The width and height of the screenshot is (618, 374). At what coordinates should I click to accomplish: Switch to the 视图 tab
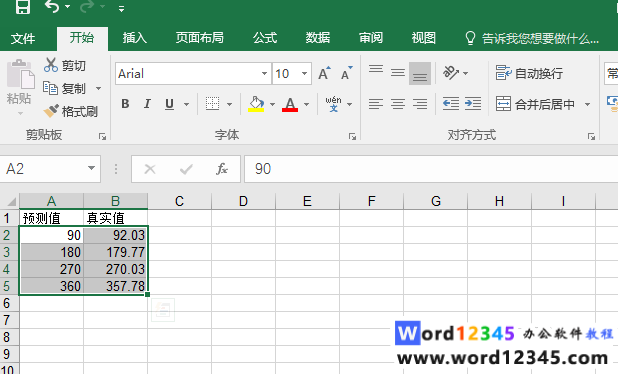[x=424, y=38]
